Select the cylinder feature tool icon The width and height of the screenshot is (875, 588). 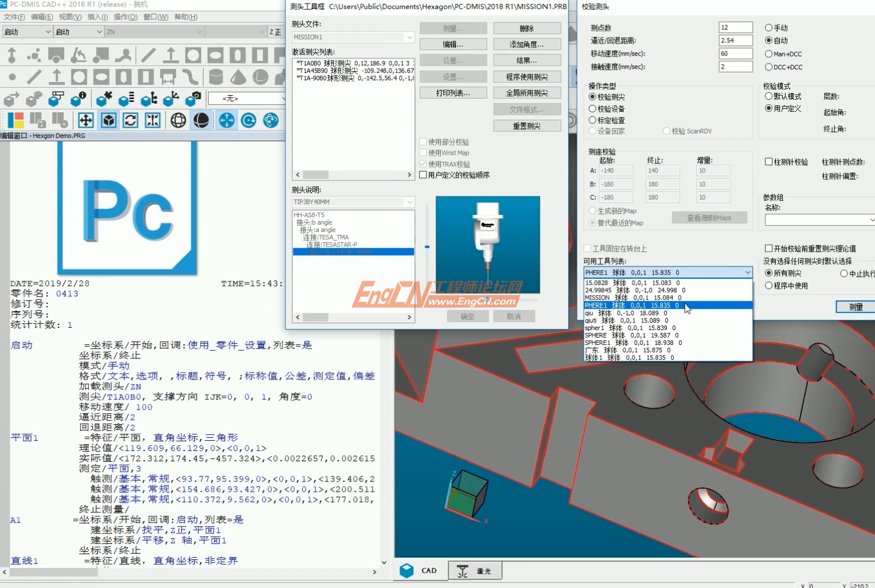(x=216, y=77)
